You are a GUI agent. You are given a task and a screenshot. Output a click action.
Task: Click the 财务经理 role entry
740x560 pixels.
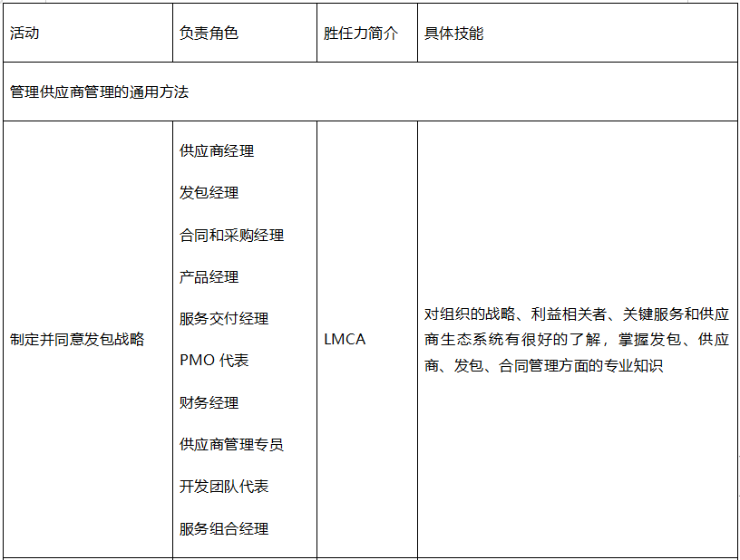pos(209,403)
